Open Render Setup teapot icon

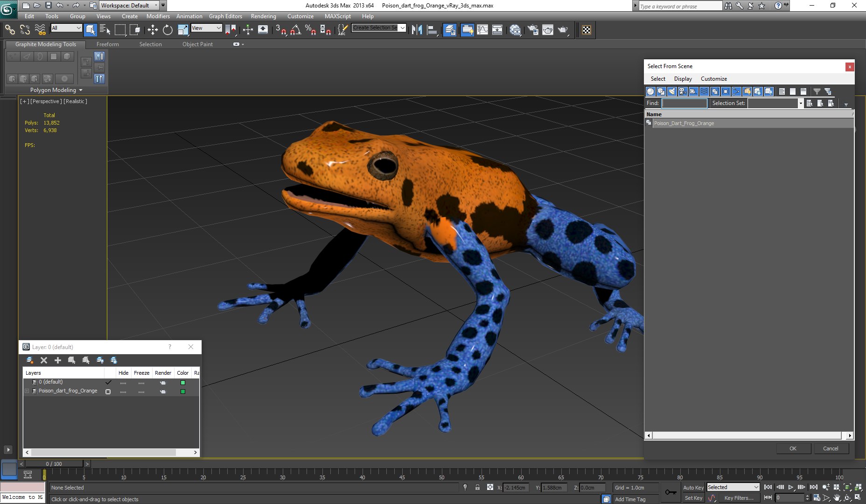(x=532, y=30)
